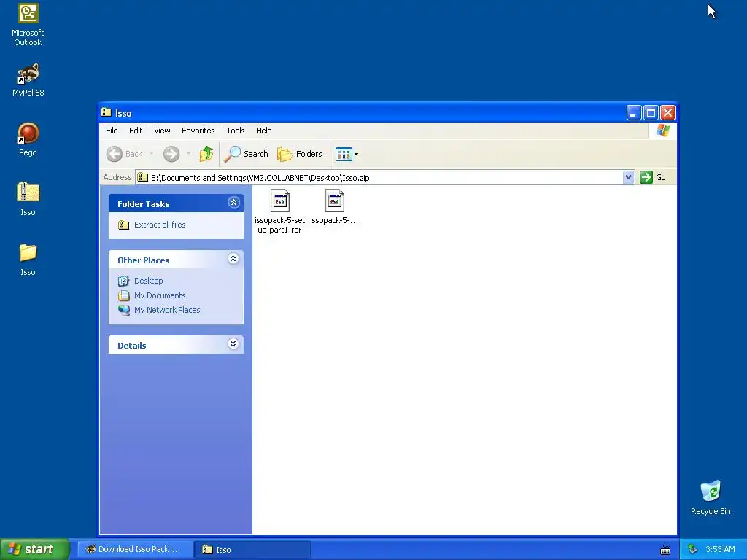Viewport: 747px width, 560px height.
Task: Switch to Download Isso Pack taskbar window
Action: [135, 549]
